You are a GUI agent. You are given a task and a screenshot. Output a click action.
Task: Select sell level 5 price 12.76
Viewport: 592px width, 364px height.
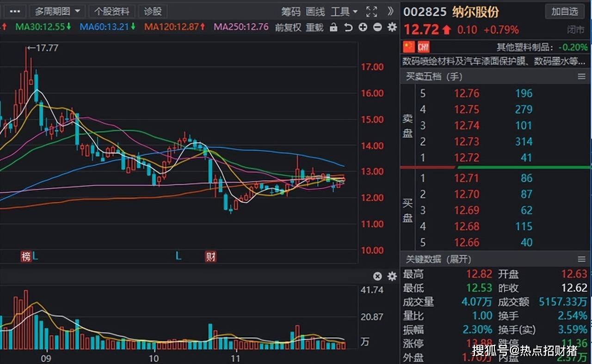point(467,93)
